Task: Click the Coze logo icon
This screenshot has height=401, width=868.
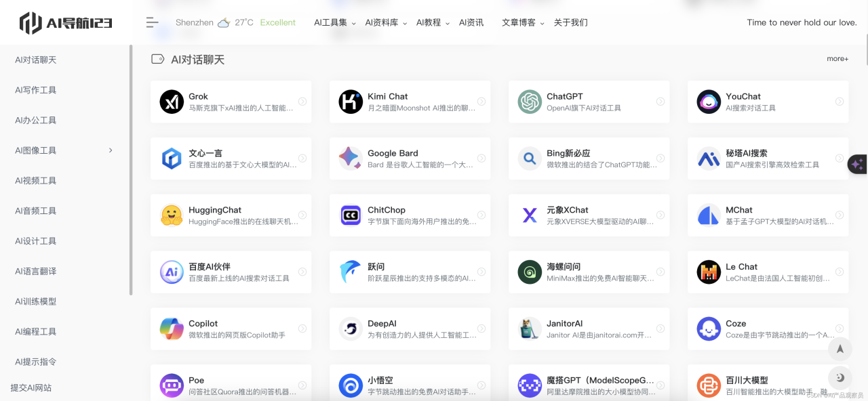Action: [x=709, y=329]
